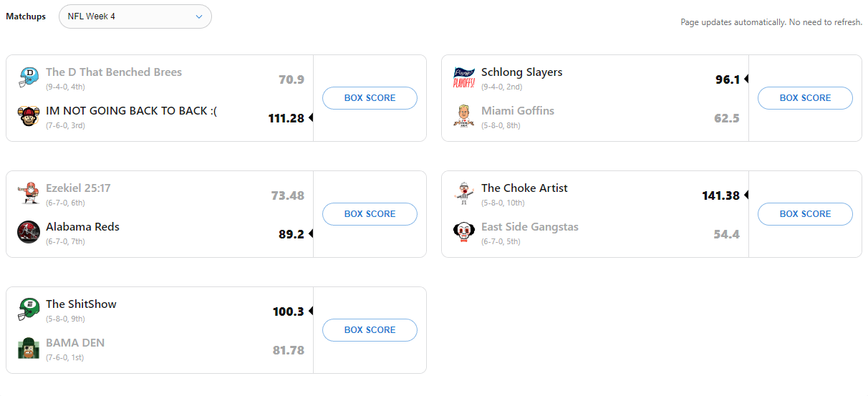Image resolution: width=868 pixels, height=396 pixels.
Task: Click the Miami Goffins team avatar
Action: coord(464,115)
